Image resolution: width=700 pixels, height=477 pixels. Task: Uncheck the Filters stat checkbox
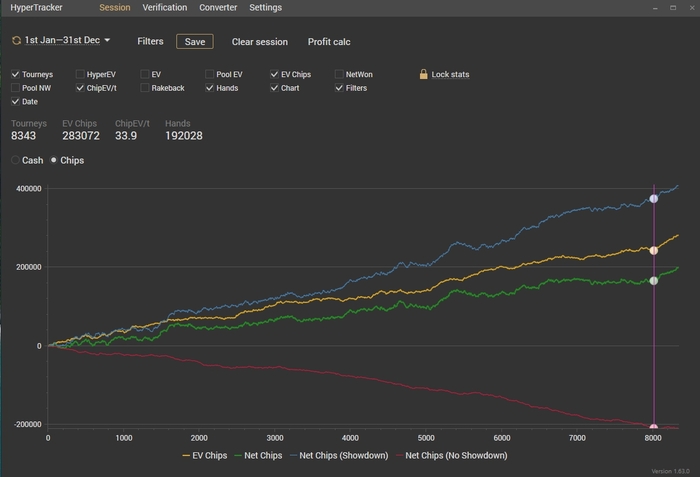coord(339,88)
